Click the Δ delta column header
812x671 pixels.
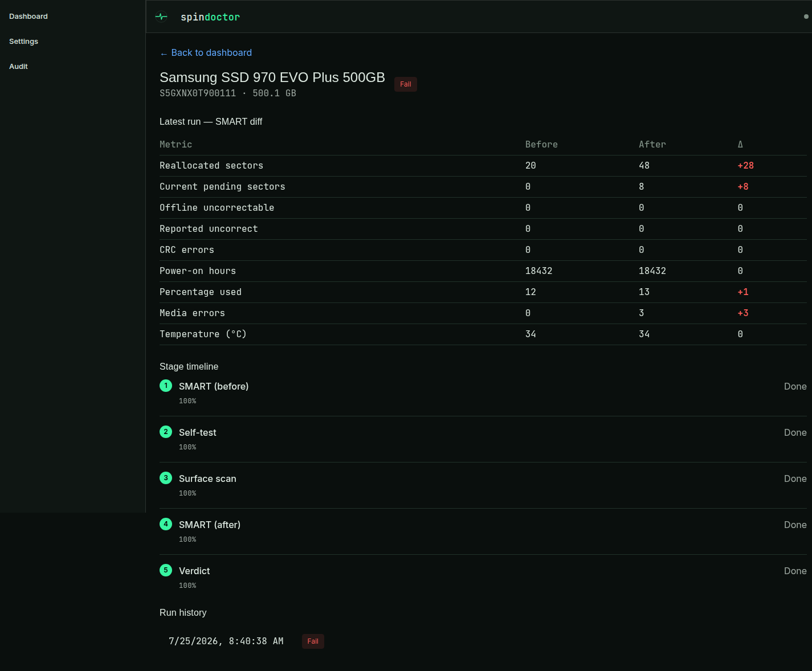(x=740, y=145)
